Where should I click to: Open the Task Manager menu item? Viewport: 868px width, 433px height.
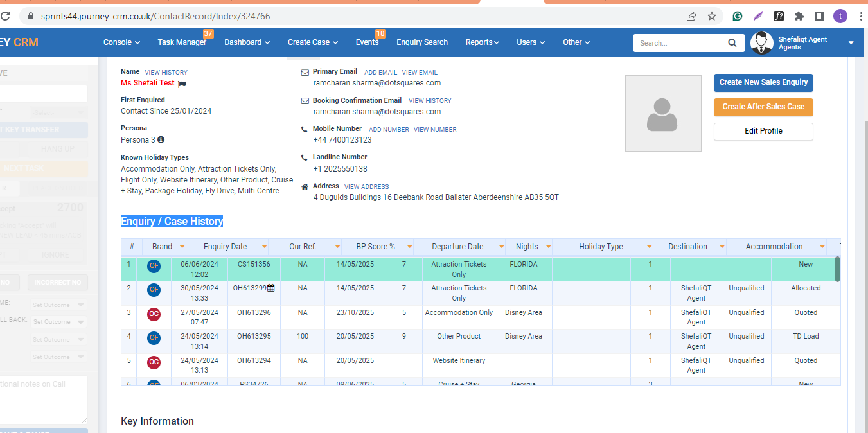coord(182,42)
